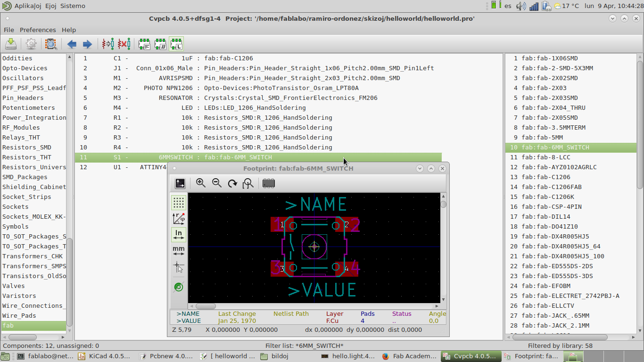Choose footprint fab:fab-ELECTRET_2742PBJ-A

tap(571, 296)
